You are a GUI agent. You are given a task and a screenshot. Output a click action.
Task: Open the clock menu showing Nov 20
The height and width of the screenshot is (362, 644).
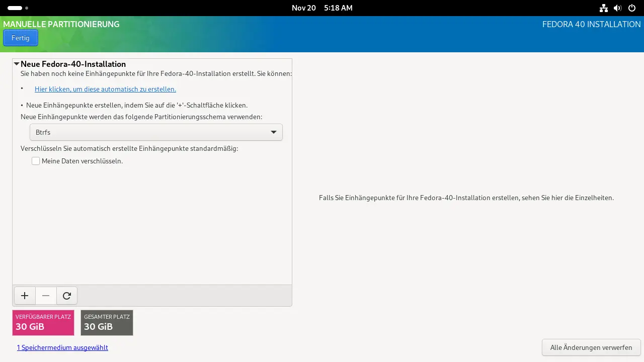(x=322, y=8)
